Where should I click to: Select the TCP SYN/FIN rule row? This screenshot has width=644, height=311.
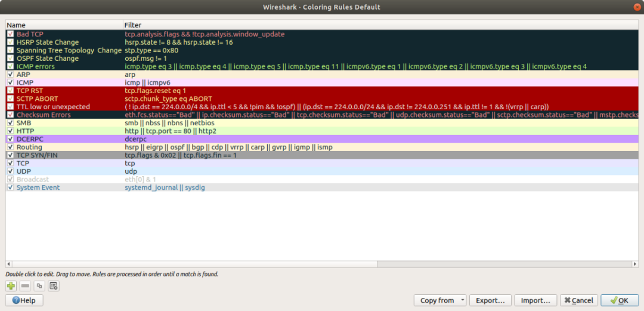(x=322, y=155)
